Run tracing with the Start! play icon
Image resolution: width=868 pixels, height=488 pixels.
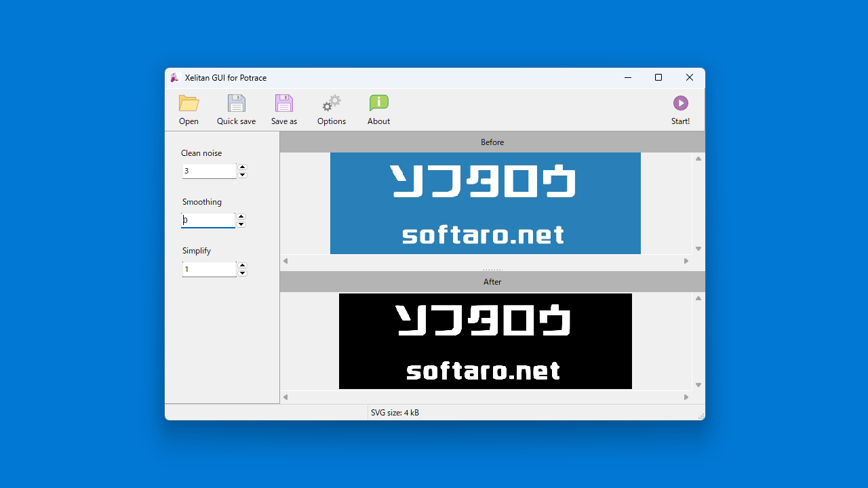click(680, 103)
